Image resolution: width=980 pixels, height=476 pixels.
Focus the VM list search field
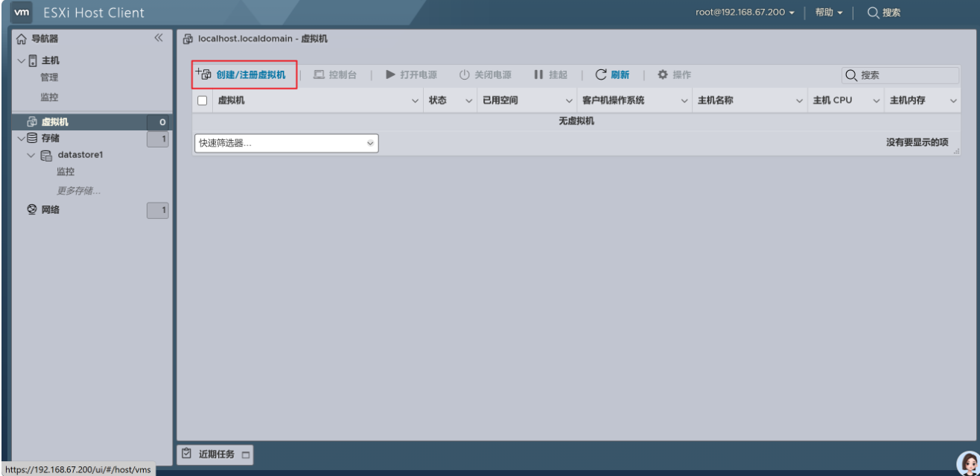(900, 75)
